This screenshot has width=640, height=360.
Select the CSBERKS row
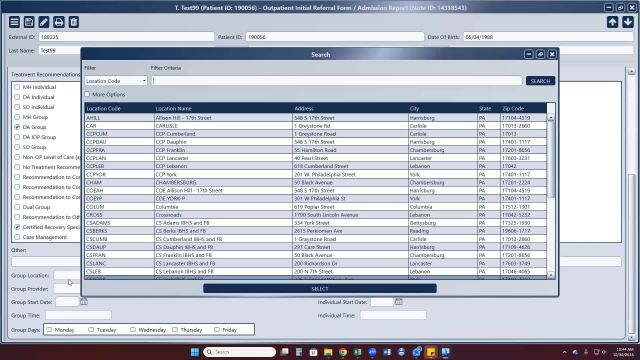316,231
